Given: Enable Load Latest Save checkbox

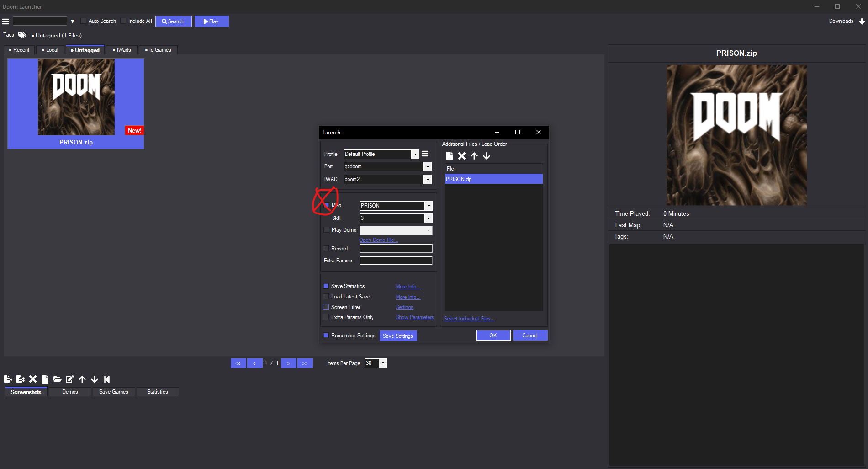Looking at the screenshot, I should pyautogui.click(x=326, y=297).
